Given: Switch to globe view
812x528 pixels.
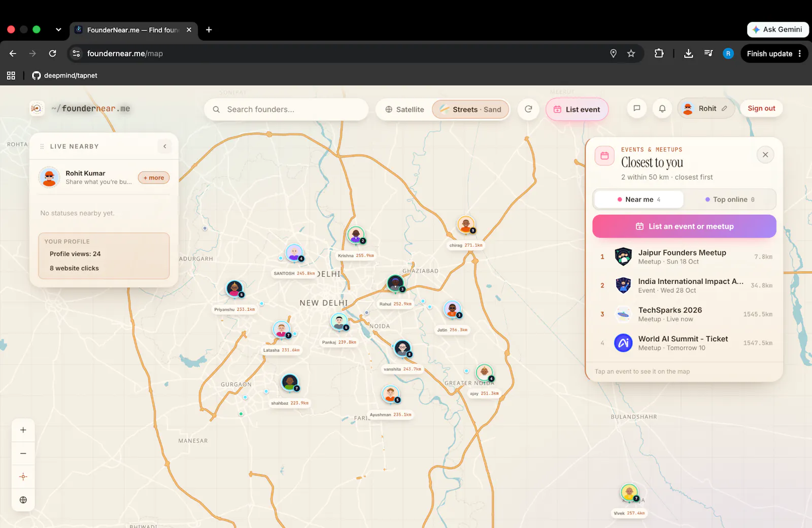Looking at the screenshot, I should coord(23,500).
